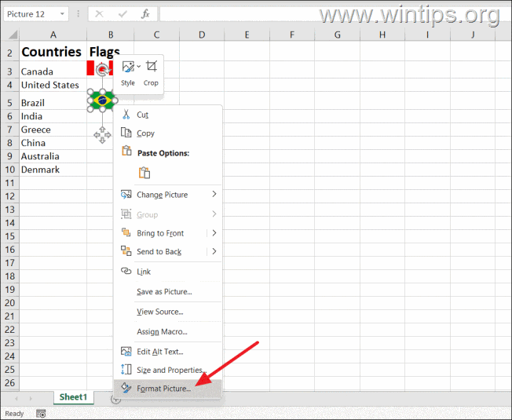Select column J header
512x420 pixels.
tap(473, 35)
